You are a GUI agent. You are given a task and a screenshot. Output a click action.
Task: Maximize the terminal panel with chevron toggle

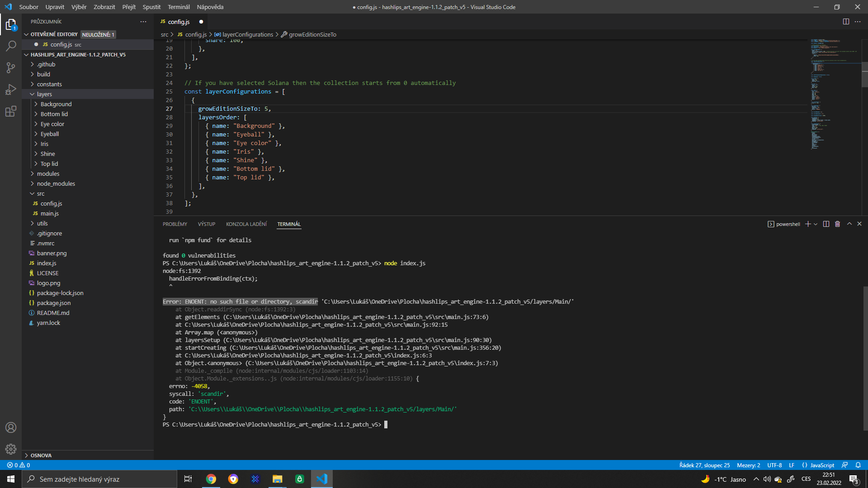(849, 224)
